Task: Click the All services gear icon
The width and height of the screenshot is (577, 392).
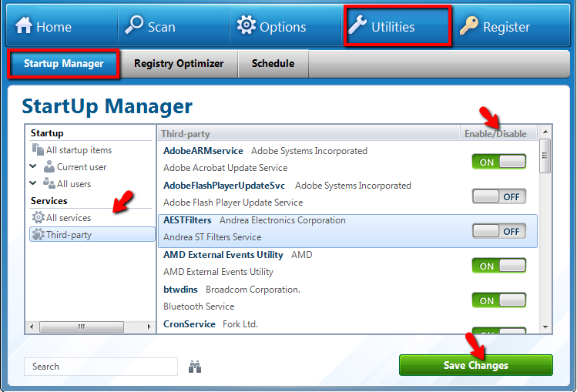Action: pyautogui.click(x=38, y=218)
